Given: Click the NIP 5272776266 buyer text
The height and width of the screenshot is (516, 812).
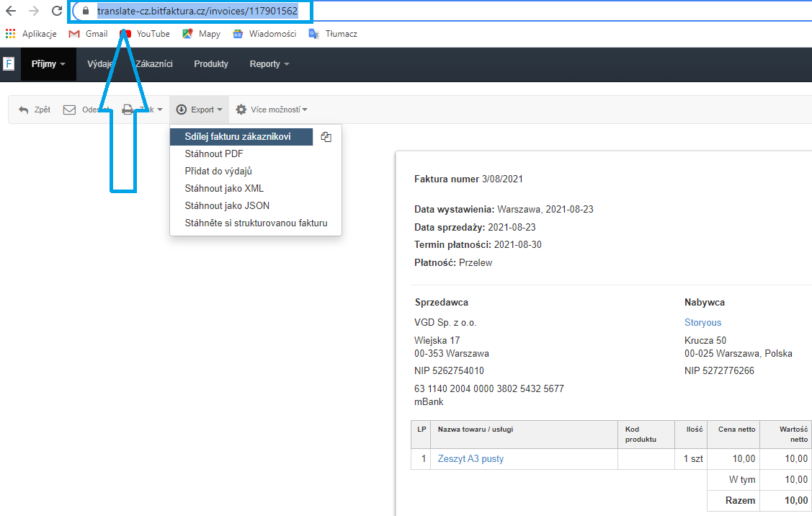Looking at the screenshot, I should [719, 370].
